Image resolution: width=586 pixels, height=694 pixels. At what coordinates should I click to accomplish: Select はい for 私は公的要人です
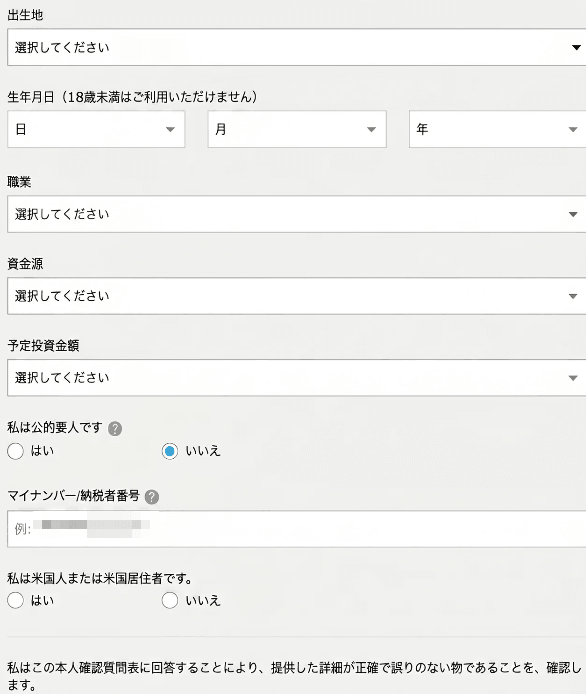click(x=15, y=451)
